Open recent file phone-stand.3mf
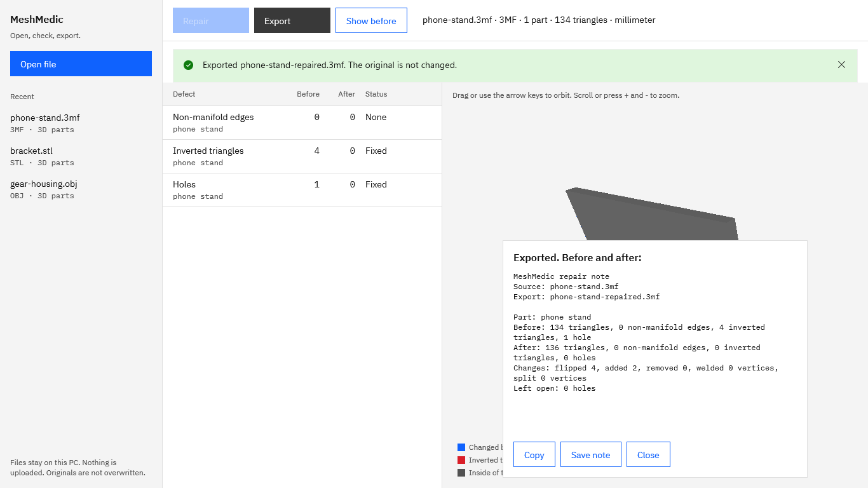Image resolution: width=868 pixels, height=488 pixels. [x=81, y=123]
